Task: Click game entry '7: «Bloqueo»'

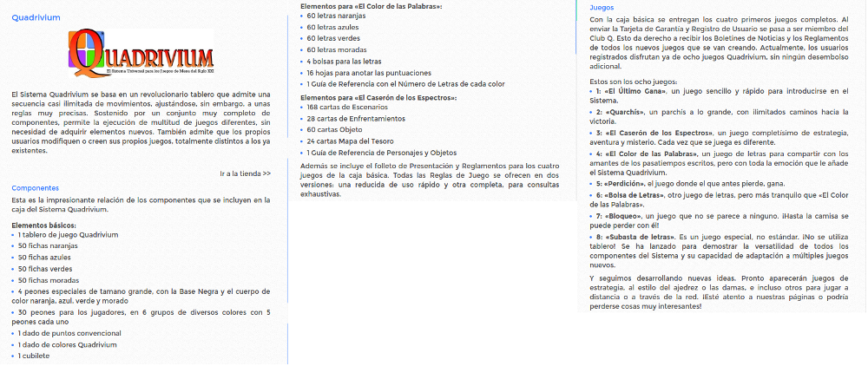Action: click(719, 221)
